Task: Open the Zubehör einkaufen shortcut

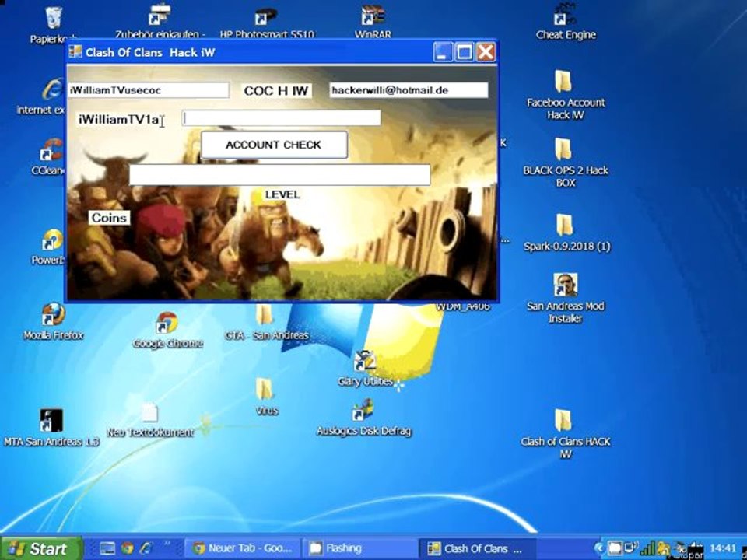Action: [160, 16]
